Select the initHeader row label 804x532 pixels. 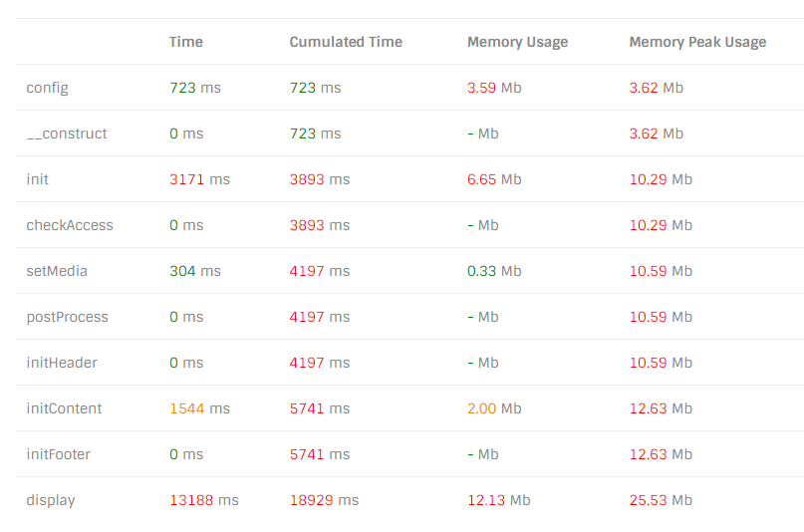coord(62,363)
